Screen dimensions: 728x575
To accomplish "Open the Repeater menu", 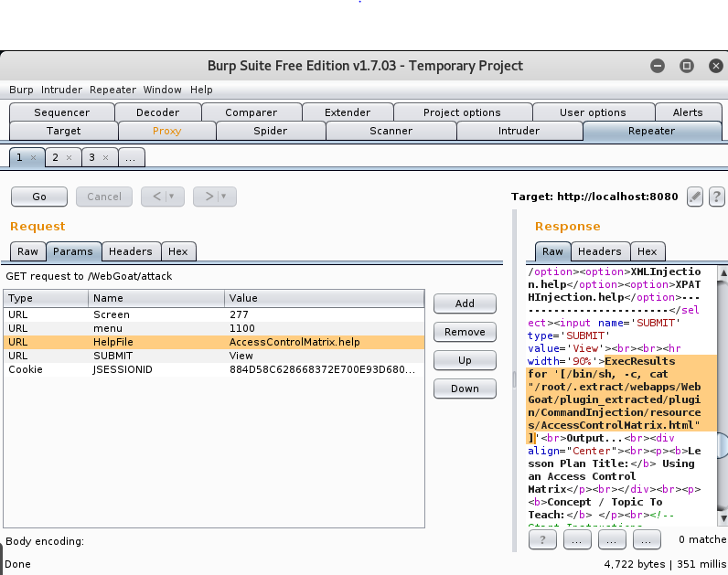I will click(112, 90).
